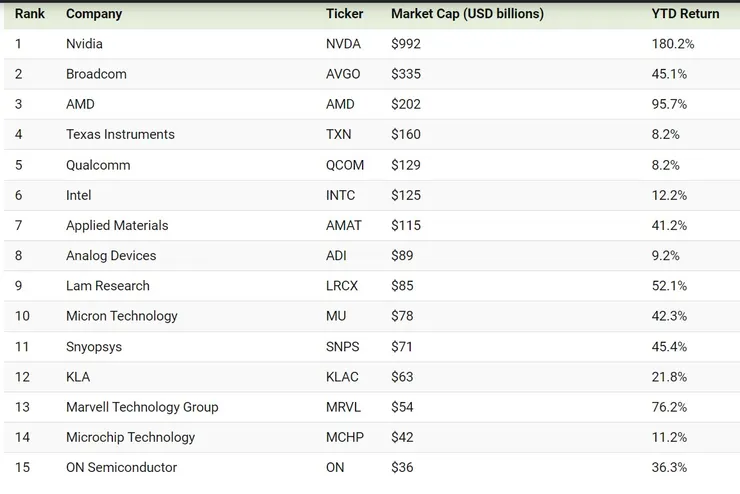Select the Nvidia company cell
The image size is (740, 494).
[x=84, y=44]
